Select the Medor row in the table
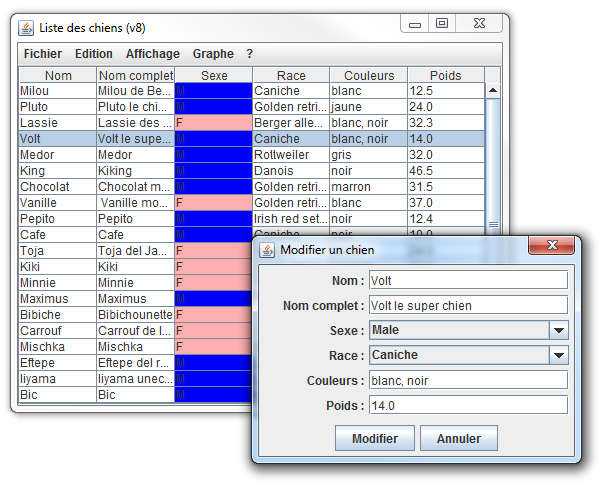Screen dimensions: 609x486 [251, 155]
